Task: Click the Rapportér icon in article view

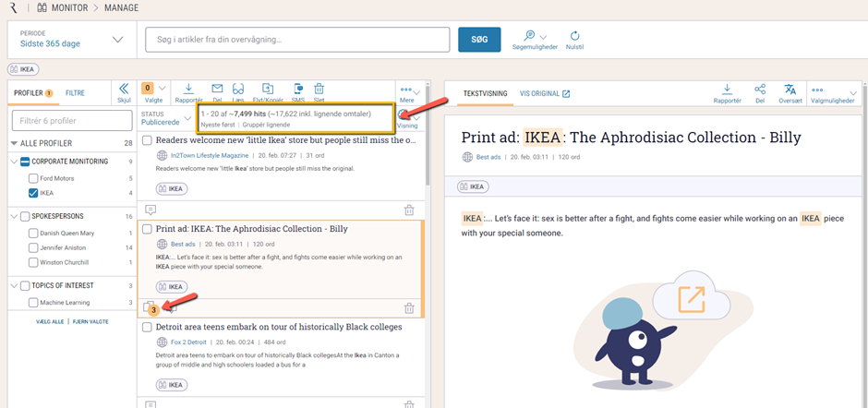Action: [727, 90]
